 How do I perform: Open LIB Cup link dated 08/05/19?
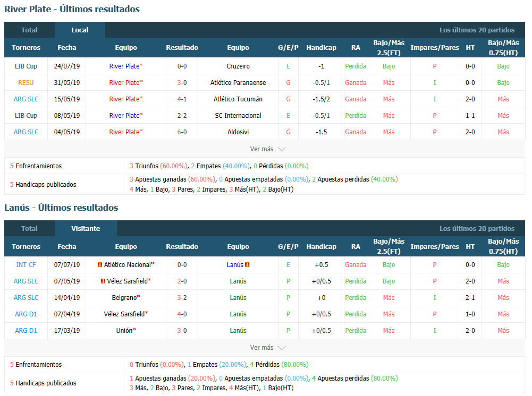(26, 116)
